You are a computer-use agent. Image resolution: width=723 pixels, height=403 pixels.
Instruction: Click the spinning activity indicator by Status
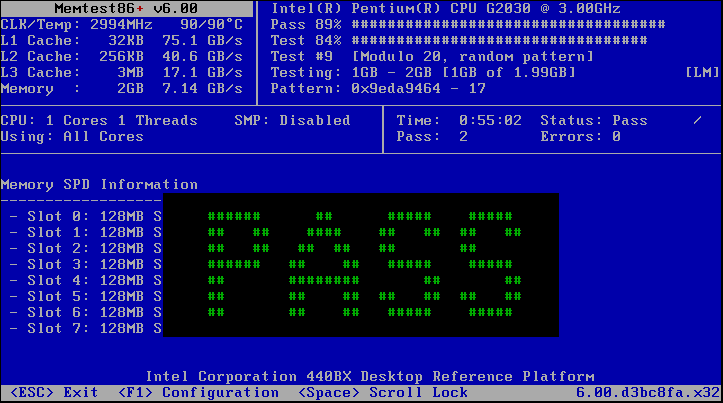pos(697,121)
